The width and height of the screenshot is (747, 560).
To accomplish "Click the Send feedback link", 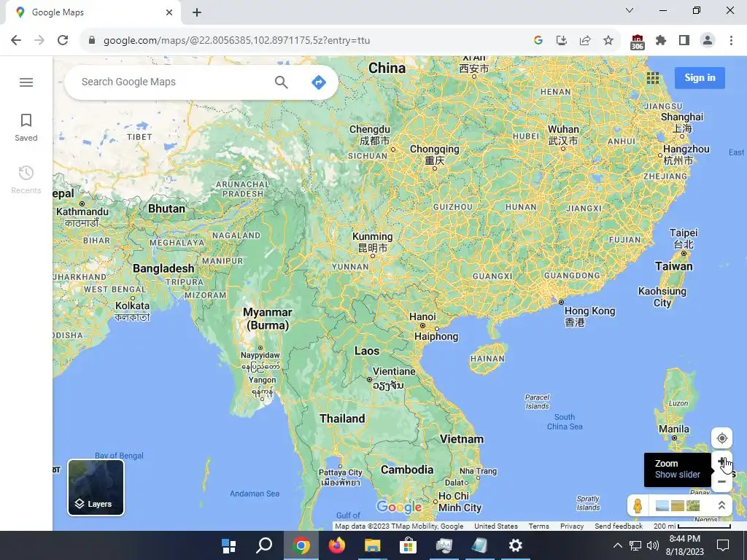I will pyautogui.click(x=619, y=526).
